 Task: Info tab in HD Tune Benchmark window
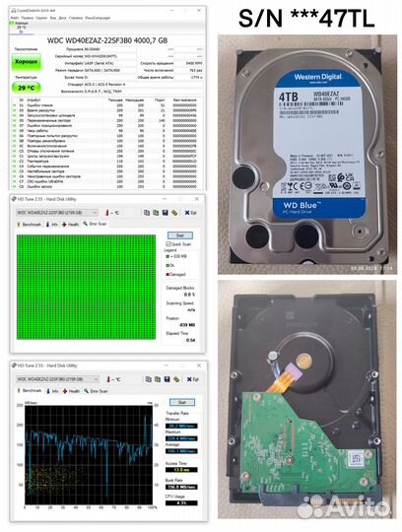52,391
